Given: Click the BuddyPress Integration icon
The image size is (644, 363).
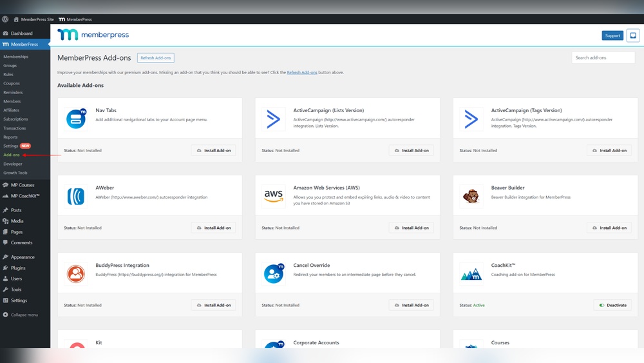Looking at the screenshot, I should click(76, 274).
